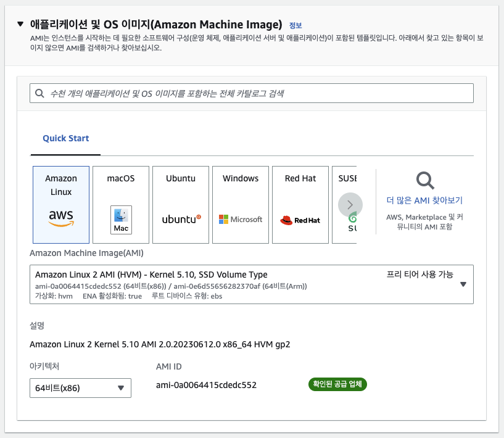Click the 설명 label

(x=37, y=326)
